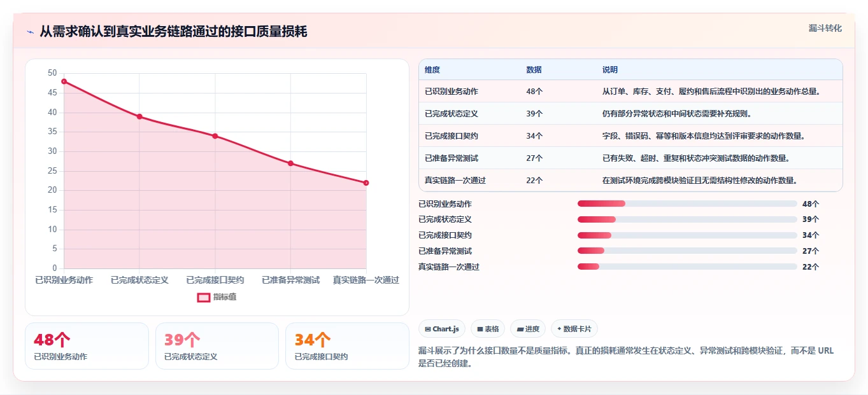Viewport: 868px width, 395px height.
Task: Click the 已识别业务动作 x-axis label
Action: click(64, 280)
